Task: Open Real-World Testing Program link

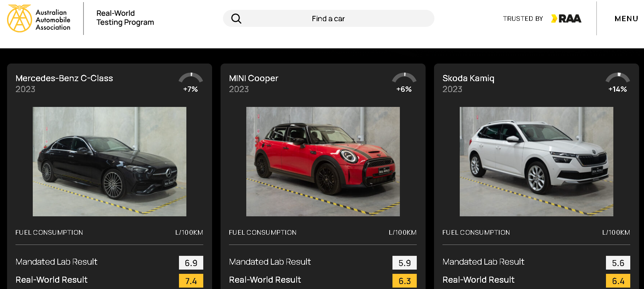Action: click(125, 18)
